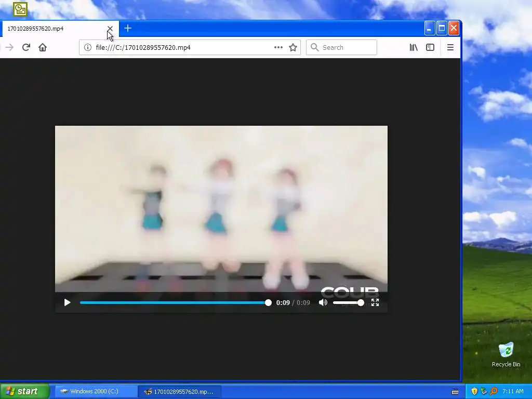532x399 pixels.
Task: Open the Recycle Bin desktop icon
Action: pos(506,355)
